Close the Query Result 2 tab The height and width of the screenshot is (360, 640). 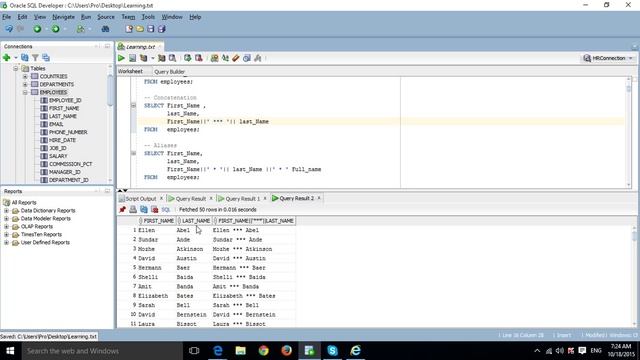319,198
